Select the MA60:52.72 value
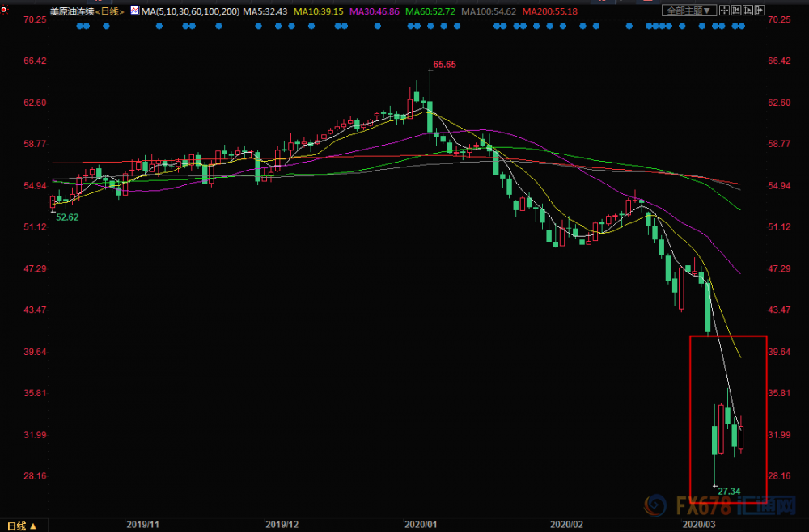809x532 pixels. click(x=430, y=11)
